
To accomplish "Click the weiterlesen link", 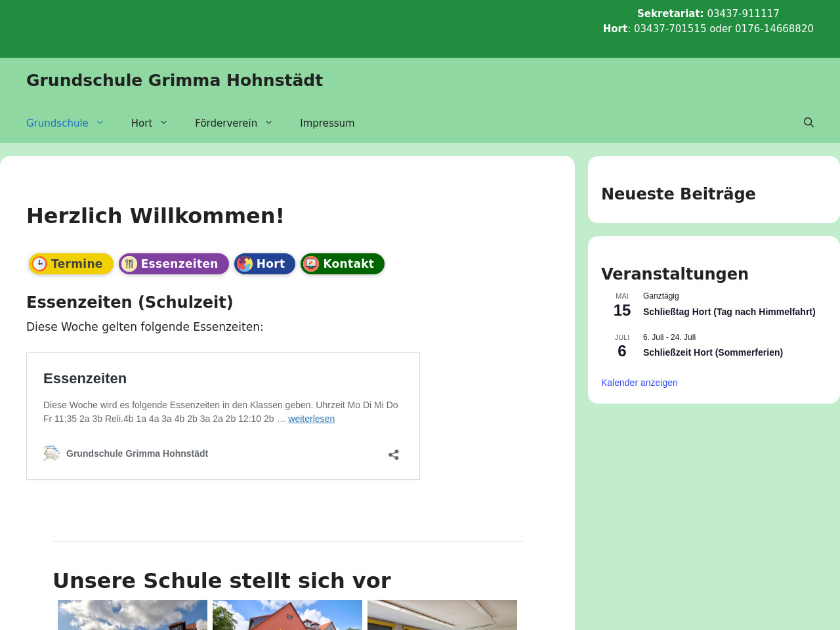I will click(x=311, y=419).
